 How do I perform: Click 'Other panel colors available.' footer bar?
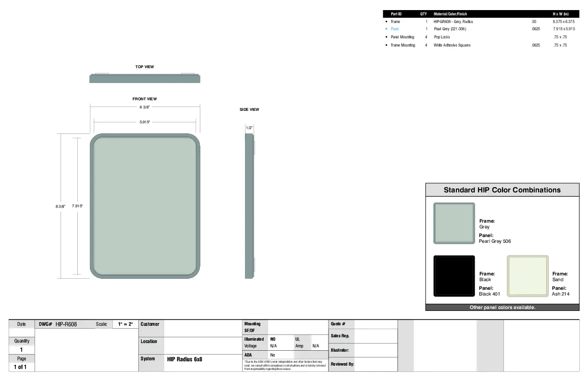[x=502, y=307]
